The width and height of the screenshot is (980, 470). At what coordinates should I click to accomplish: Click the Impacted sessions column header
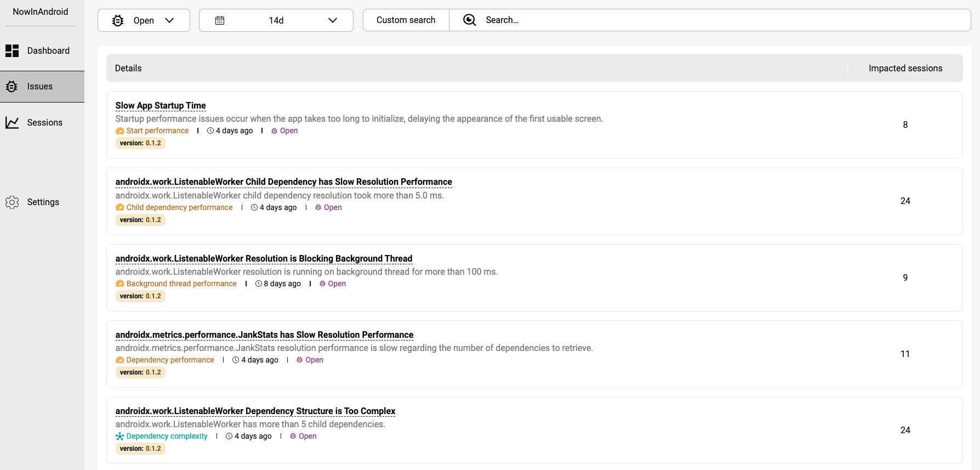point(905,69)
